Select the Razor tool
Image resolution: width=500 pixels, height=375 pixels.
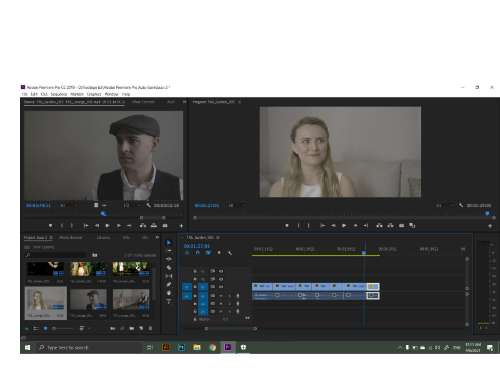tap(169, 267)
